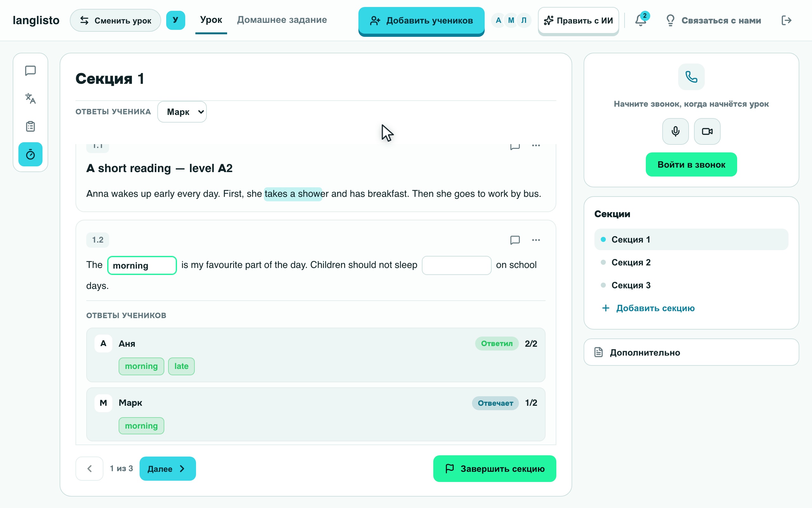Click the '1 из 3' page indicator
This screenshot has width=812, height=508.
(x=121, y=468)
